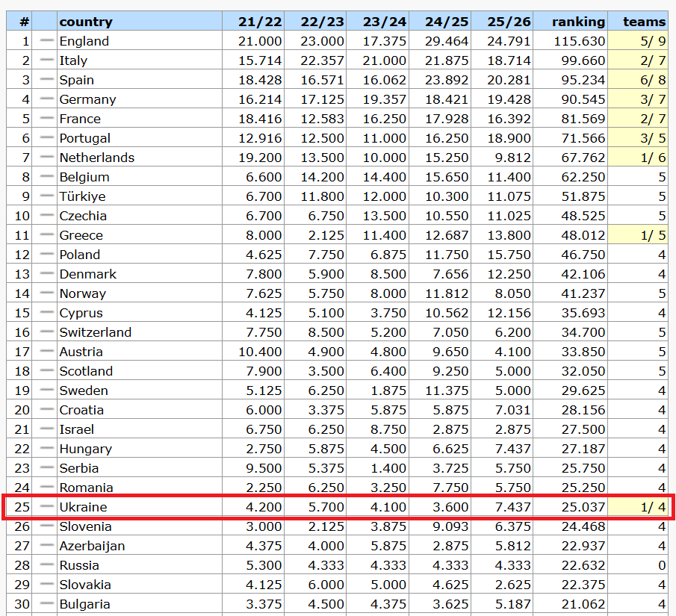Click the movement dash icon next to Portugal

tap(46, 137)
